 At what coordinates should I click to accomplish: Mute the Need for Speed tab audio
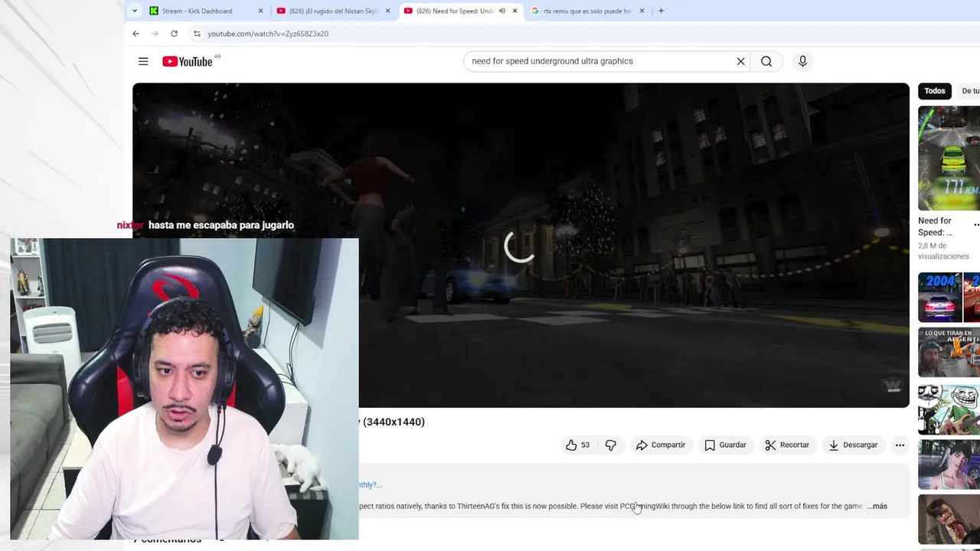pyautogui.click(x=502, y=11)
